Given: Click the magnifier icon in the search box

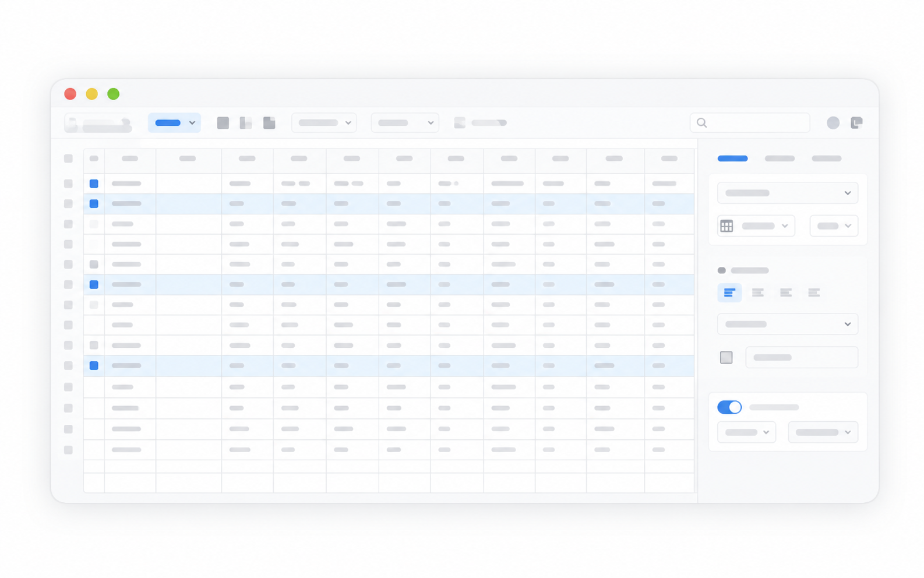Looking at the screenshot, I should coord(702,123).
